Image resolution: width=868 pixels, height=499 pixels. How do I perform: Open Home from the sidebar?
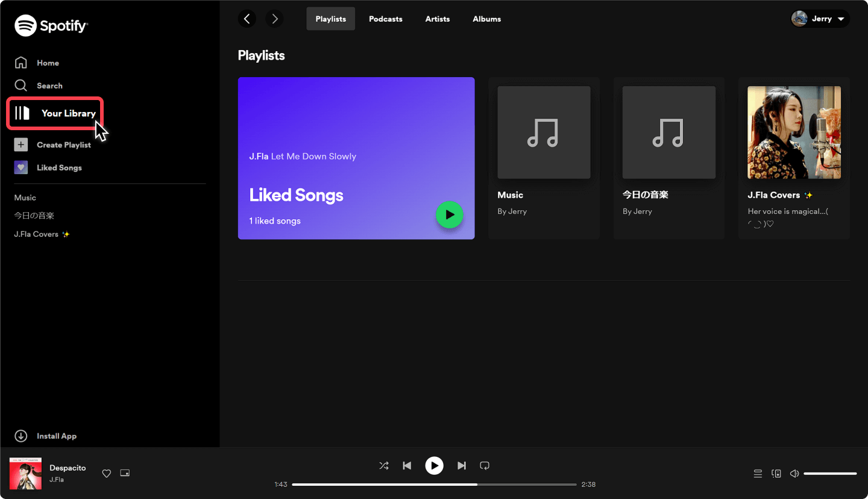coord(37,63)
